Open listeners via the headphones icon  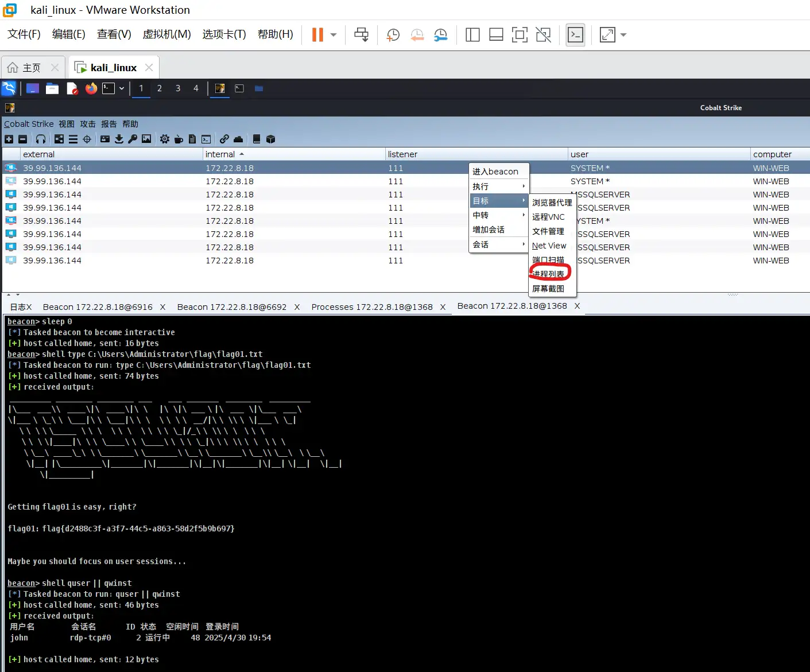click(41, 139)
